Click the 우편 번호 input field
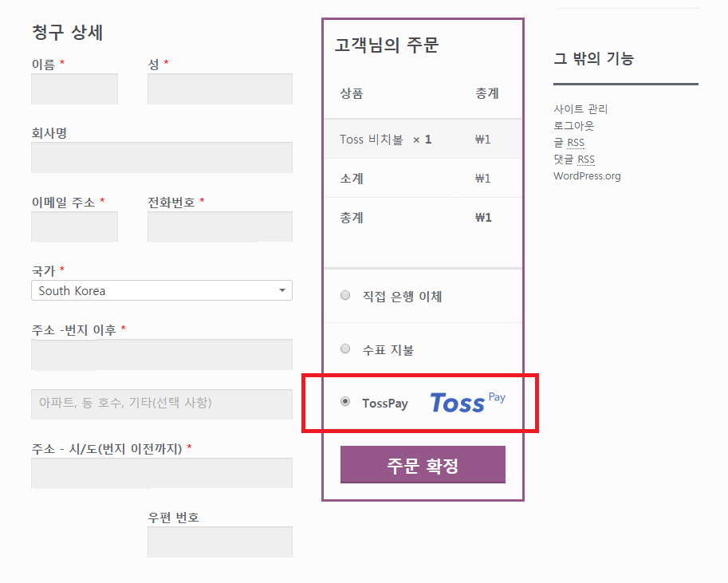 pyautogui.click(x=220, y=542)
